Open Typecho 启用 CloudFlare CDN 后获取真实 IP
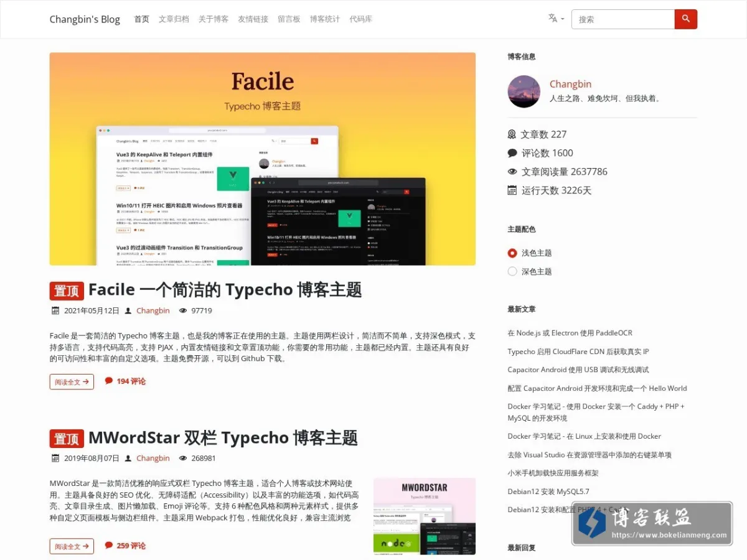Image resolution: width=747 pixels, height=560 pixels. tap(578, 352)
